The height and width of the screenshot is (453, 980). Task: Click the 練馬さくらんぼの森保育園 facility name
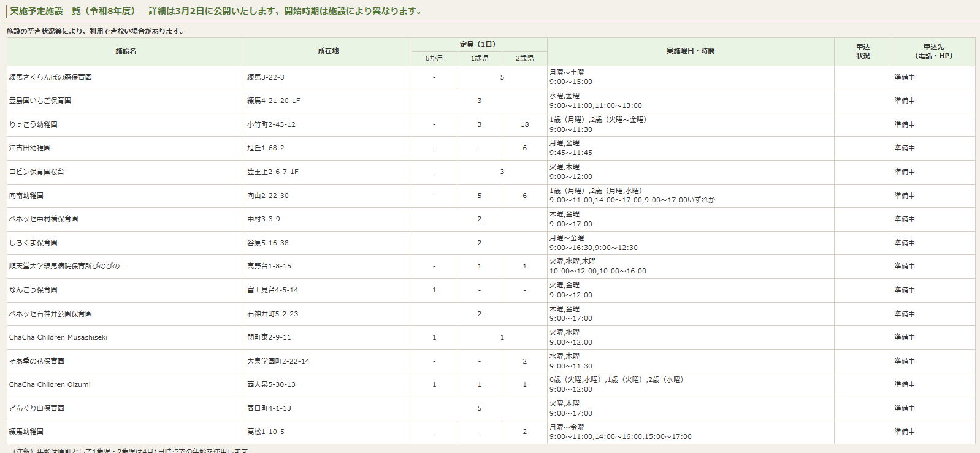(x=50, y=78)
